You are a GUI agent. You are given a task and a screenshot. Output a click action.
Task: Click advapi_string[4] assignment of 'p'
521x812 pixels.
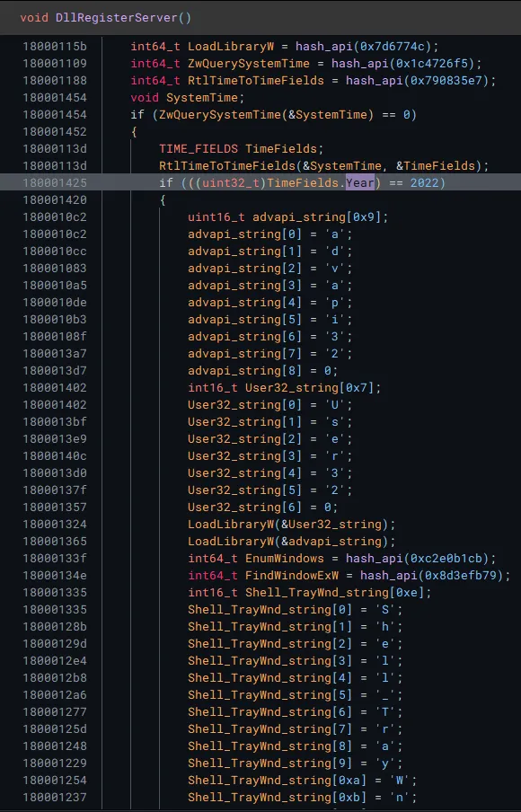(269, 303)
